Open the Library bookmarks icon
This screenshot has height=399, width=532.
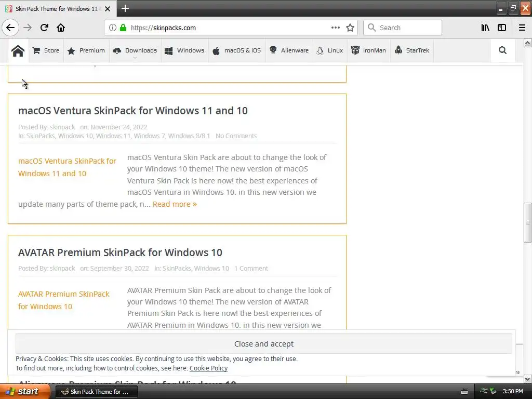tap(485, 28)
